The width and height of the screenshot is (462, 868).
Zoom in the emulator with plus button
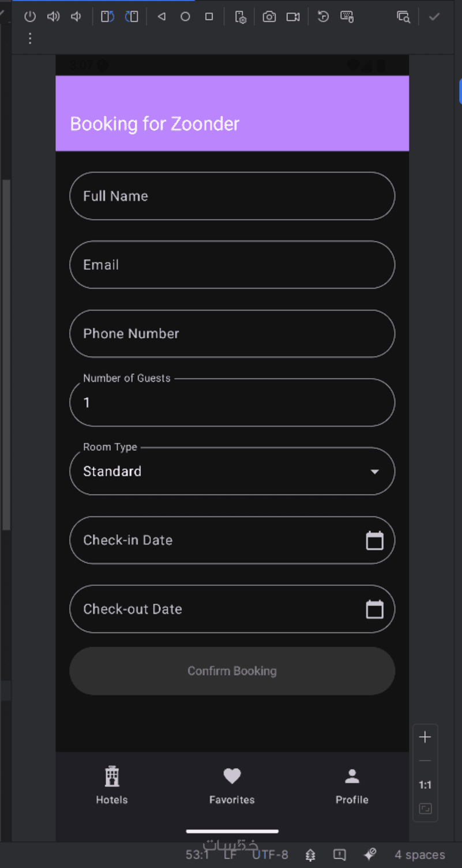[x=425, y=737]
